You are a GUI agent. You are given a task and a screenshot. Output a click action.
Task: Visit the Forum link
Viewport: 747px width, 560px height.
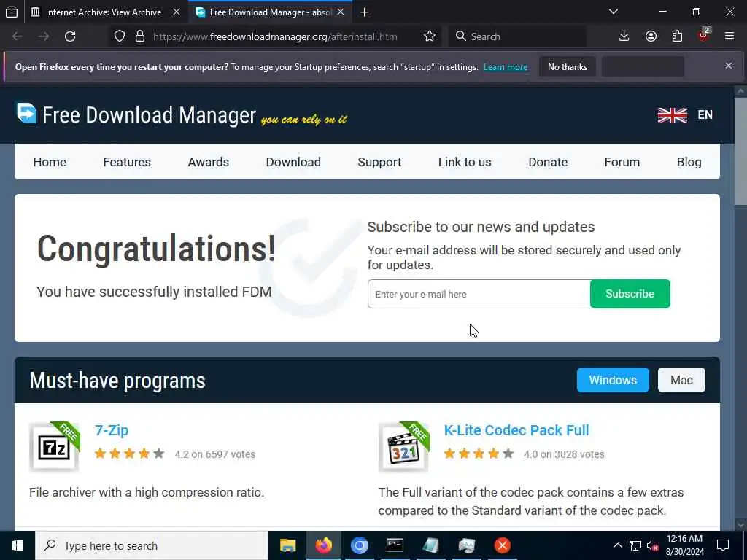click(x=622, y=162)
